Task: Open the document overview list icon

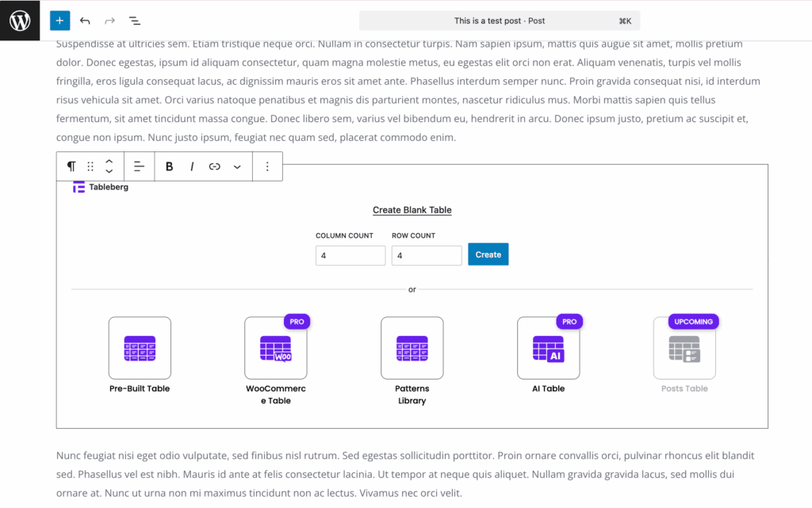Action: point(135,21)
